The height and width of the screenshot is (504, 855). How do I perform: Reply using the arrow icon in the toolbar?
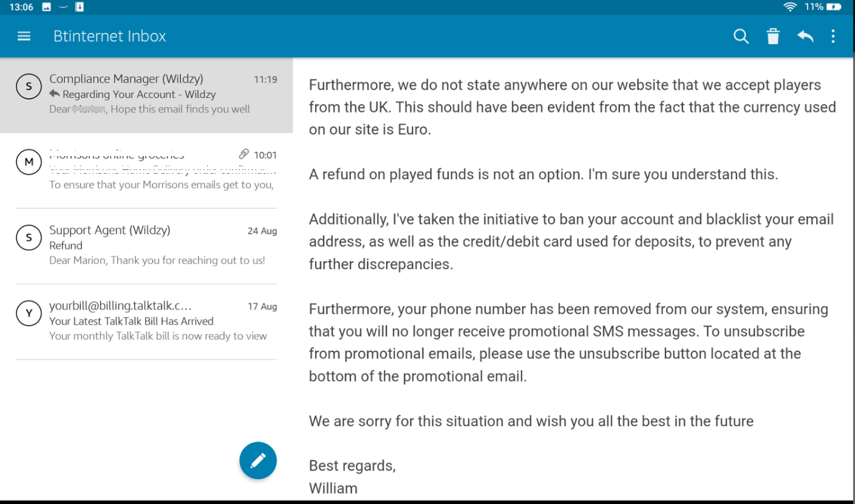tap(805, 36)
